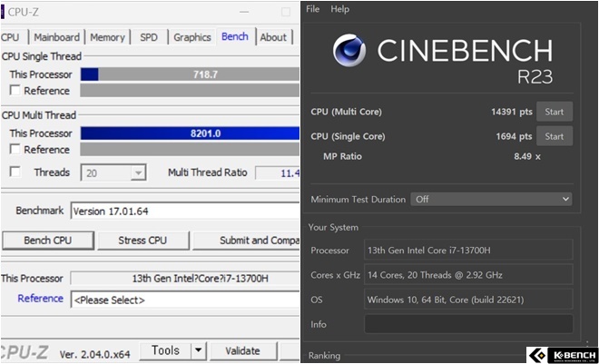Click the OS field in Cinebench
This screenshot has height=364, width=599.
(x=468, y=300)
